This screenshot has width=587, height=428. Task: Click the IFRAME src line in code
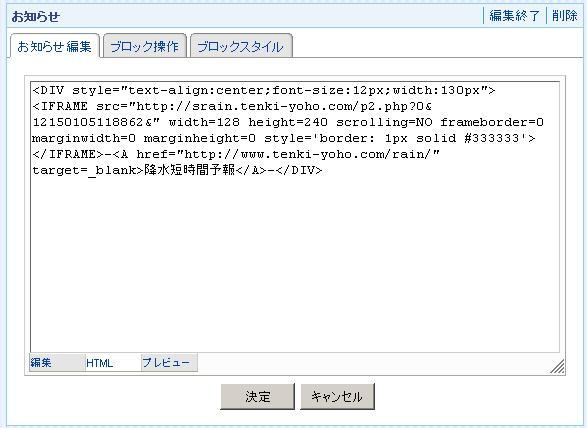tap(232, 107)
